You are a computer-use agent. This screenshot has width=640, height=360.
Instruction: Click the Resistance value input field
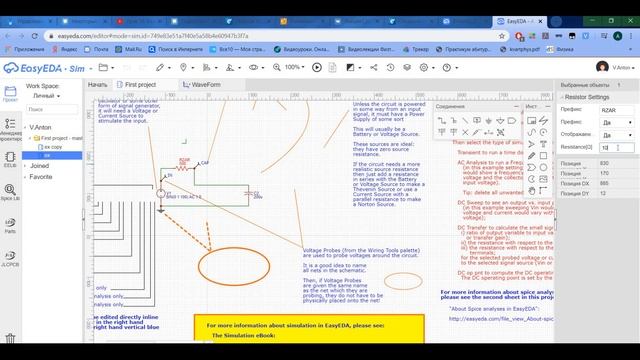point(616,148)
